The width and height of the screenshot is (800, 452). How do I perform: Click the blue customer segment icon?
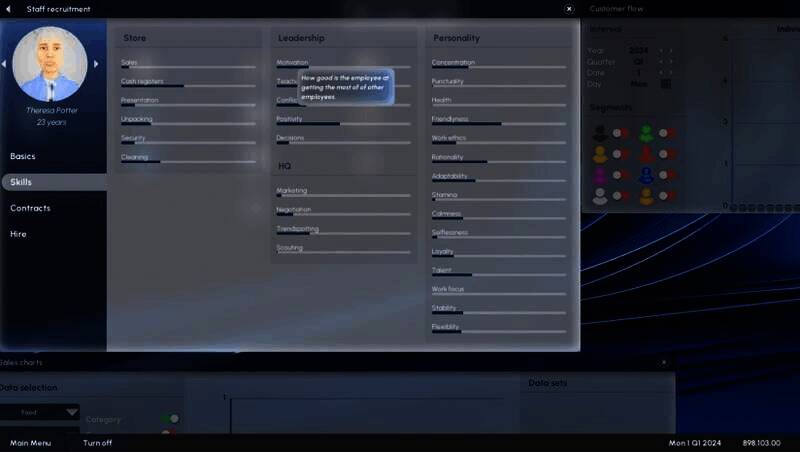tap(646, 176)
